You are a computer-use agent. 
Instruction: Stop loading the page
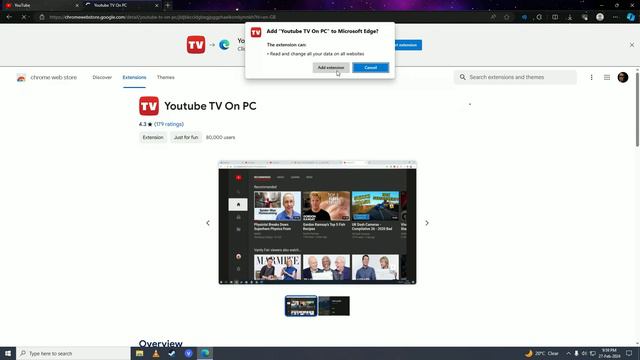pos(24,17)
